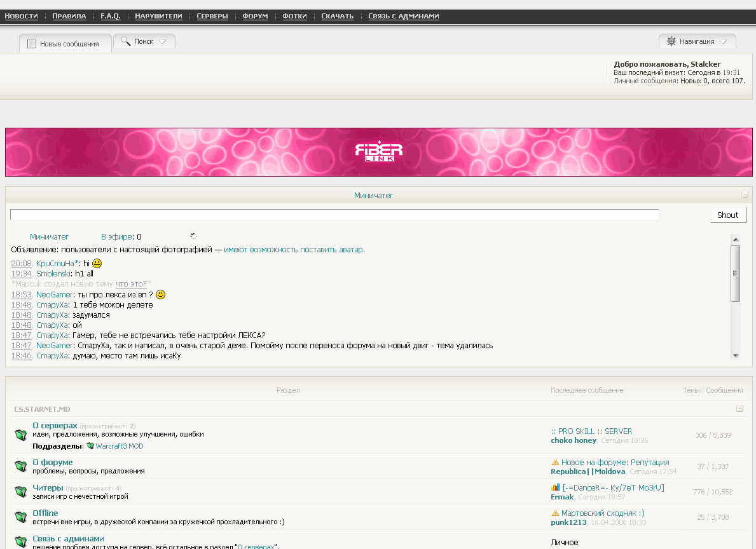Click the folder icon for О форуме
The width and height of the screenshot is (756, 549).
click(21, 466)
